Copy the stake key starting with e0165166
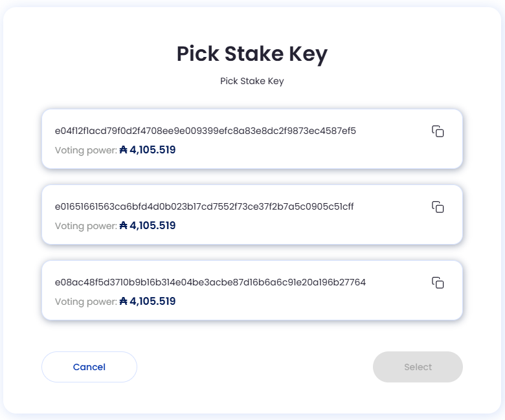 pyautogui.click(x=438, y=207)
